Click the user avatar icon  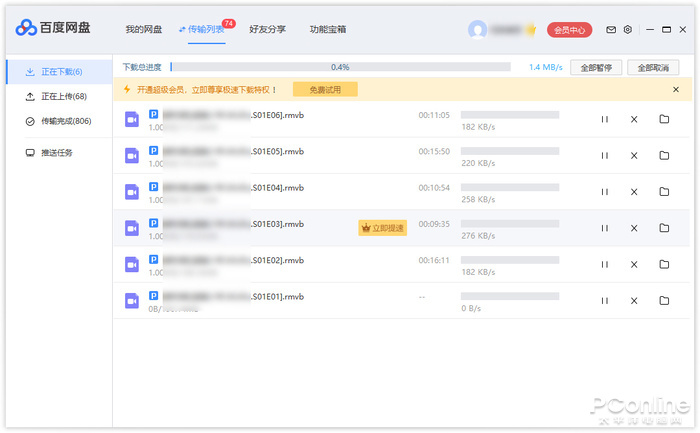[x=478, y=30]
